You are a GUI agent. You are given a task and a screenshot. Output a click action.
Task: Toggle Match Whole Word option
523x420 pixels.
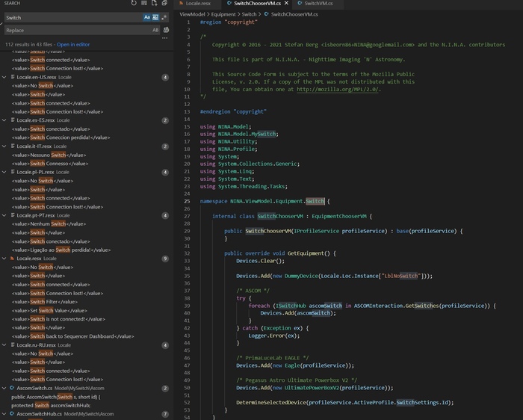click(155, 17)
